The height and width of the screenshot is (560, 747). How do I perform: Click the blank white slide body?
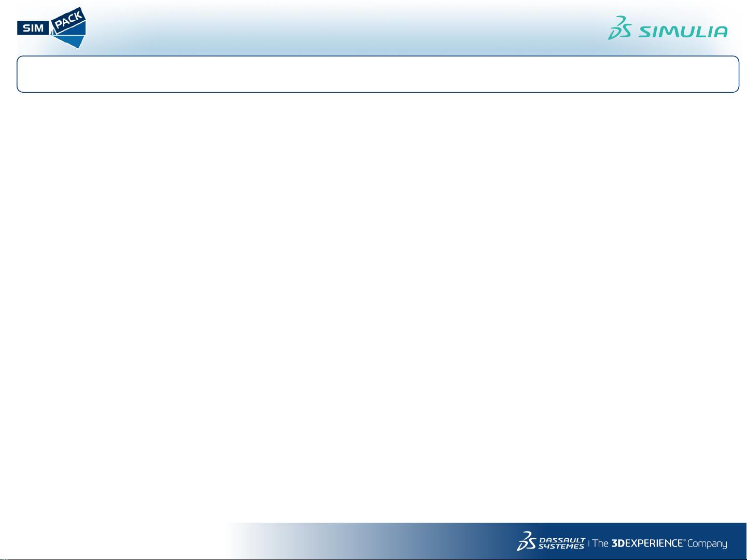pyautogui.click(x=373, y=306)
